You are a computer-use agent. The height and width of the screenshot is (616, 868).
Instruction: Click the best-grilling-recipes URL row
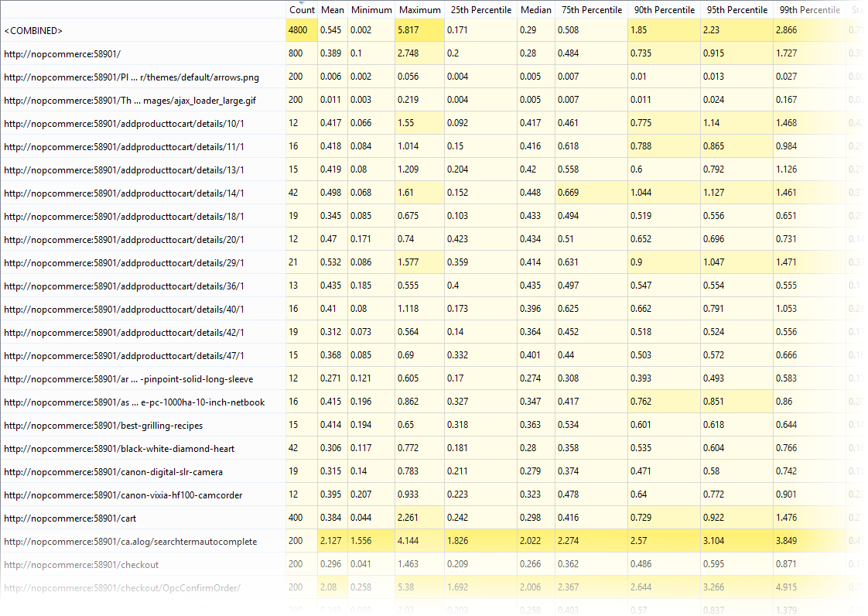(x=104, y=426)
